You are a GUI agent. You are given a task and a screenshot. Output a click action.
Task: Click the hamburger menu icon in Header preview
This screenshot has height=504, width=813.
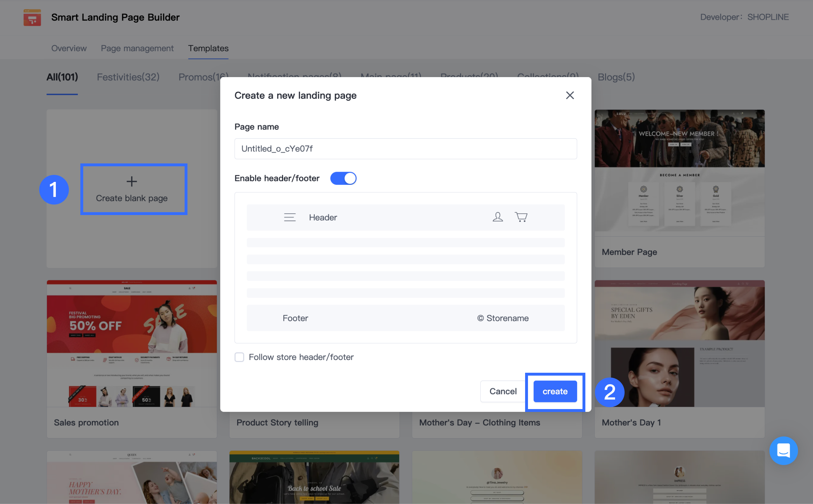(x=289, y=217)
